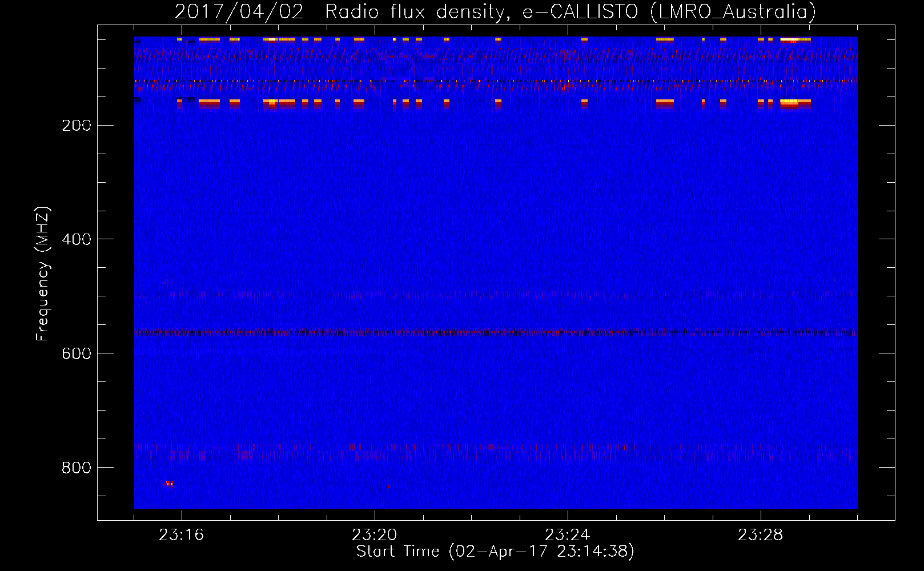Click the plot title "2017/04/02 Radio flux density, e-CALLISTO (LMRO_Australia)"
Viewport: 924px width, 571px height.
[495, 12]
